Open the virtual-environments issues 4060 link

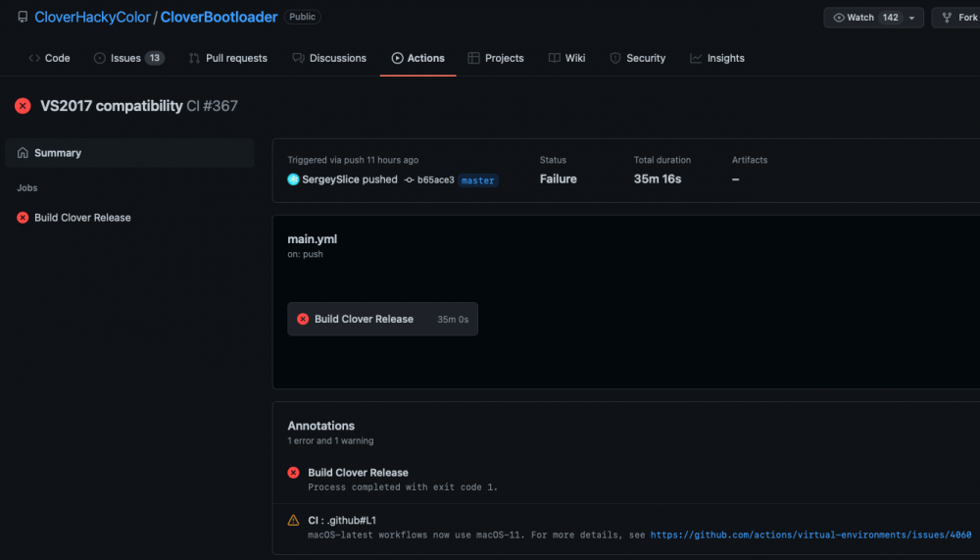(810, 535)
